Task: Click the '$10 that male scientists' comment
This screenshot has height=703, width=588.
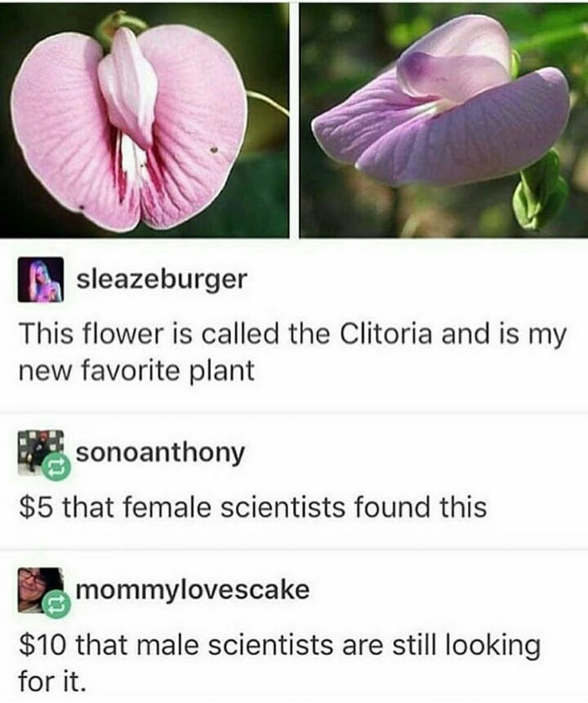Action: pos(280,663)
